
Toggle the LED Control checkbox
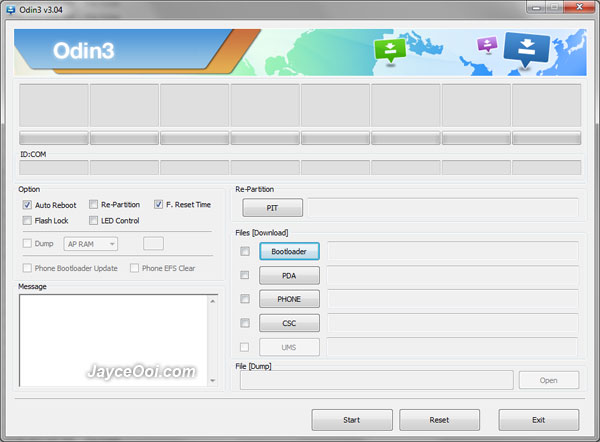93,220
